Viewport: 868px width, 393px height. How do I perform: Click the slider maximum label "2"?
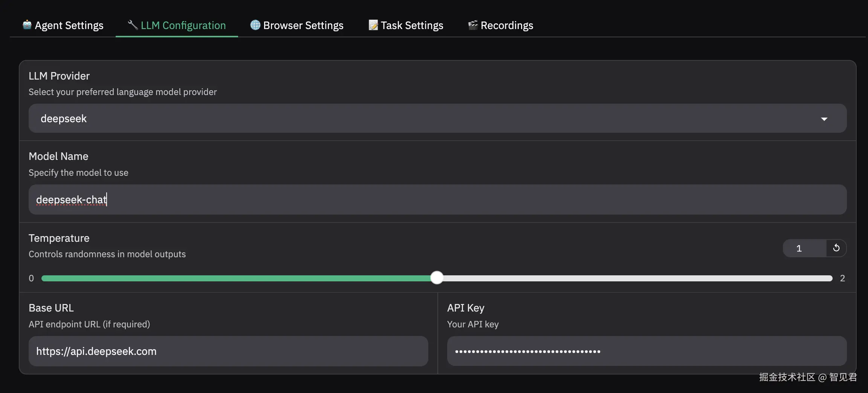842,278
